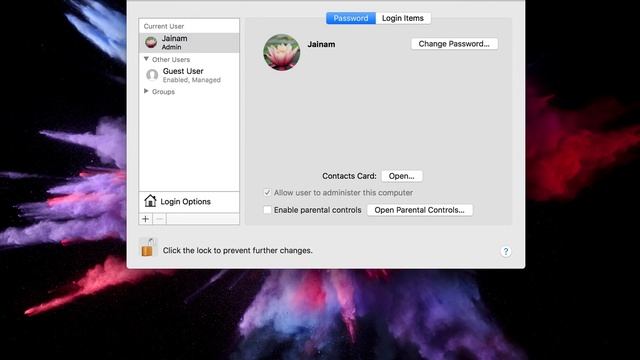Edit the large Jainam profile picture
Viewport: 640px width, 360px height.
pos(282,52)
